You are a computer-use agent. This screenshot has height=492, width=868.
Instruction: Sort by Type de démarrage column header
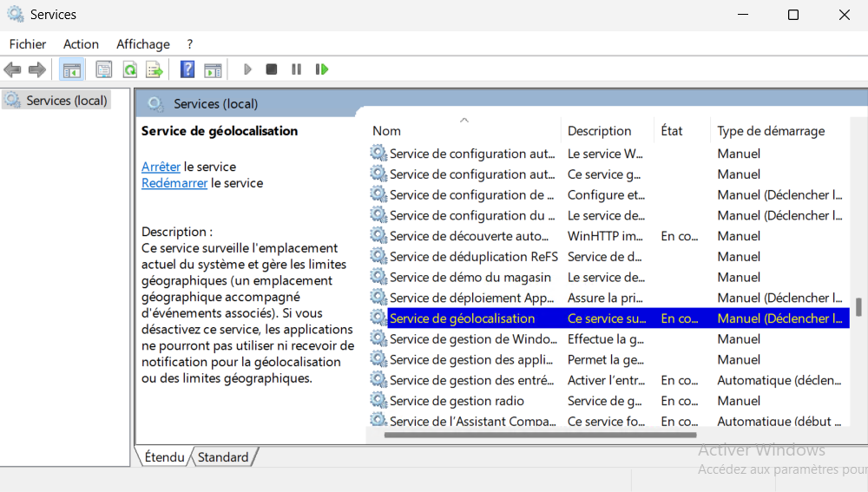[771, 131]
